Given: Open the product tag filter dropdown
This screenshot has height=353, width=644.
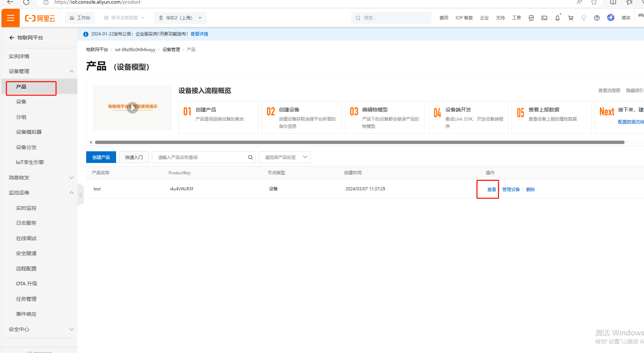Looking at the screenshot, I should click(x=284, y=157).
